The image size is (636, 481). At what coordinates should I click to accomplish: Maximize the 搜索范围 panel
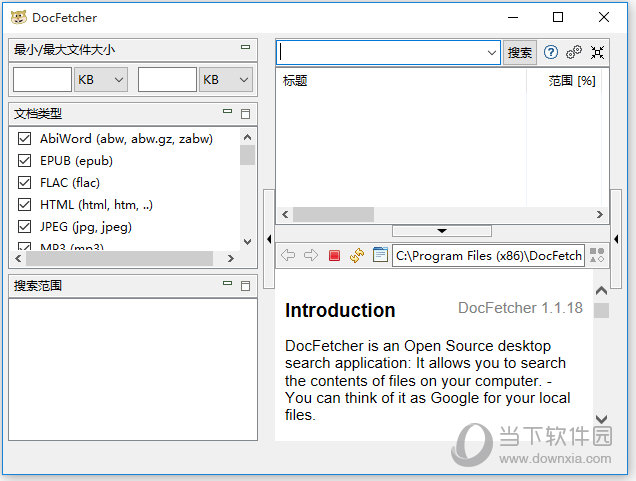coord(245,286)
